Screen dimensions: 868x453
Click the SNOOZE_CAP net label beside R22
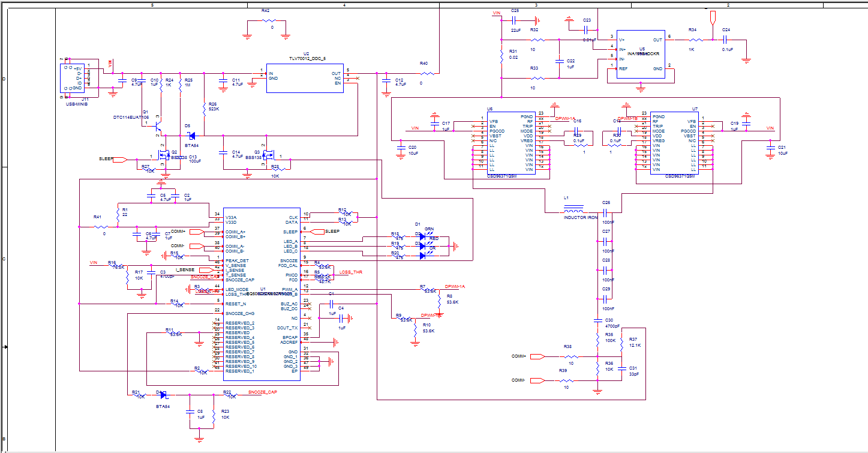point(263,392)
